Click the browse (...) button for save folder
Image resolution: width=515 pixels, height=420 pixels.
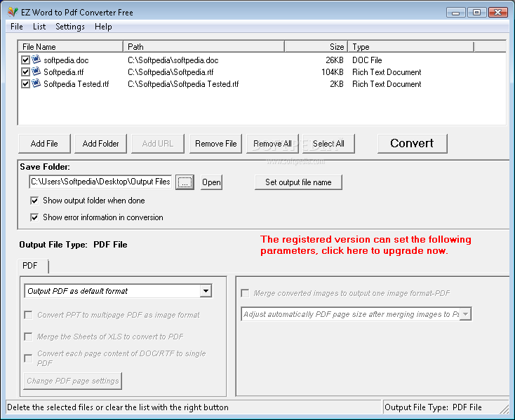click(185, 182)
